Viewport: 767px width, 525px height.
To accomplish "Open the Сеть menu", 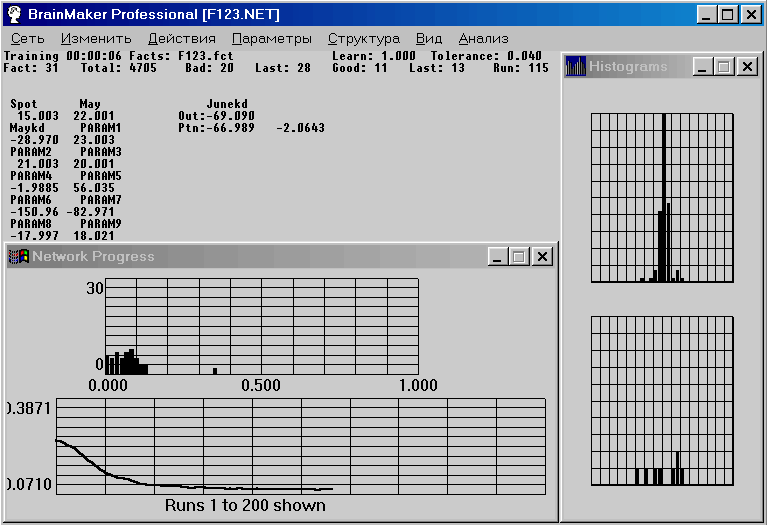I will 28,38.
